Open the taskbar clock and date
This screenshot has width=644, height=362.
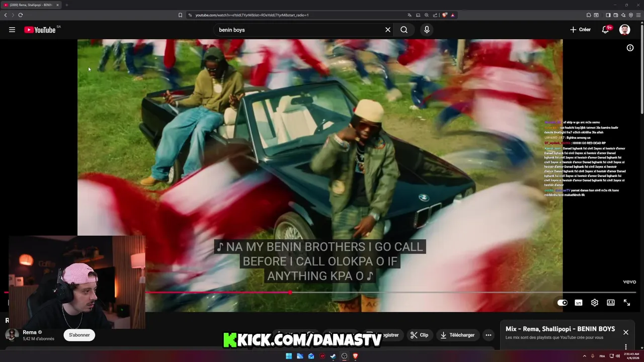(631, 356)
